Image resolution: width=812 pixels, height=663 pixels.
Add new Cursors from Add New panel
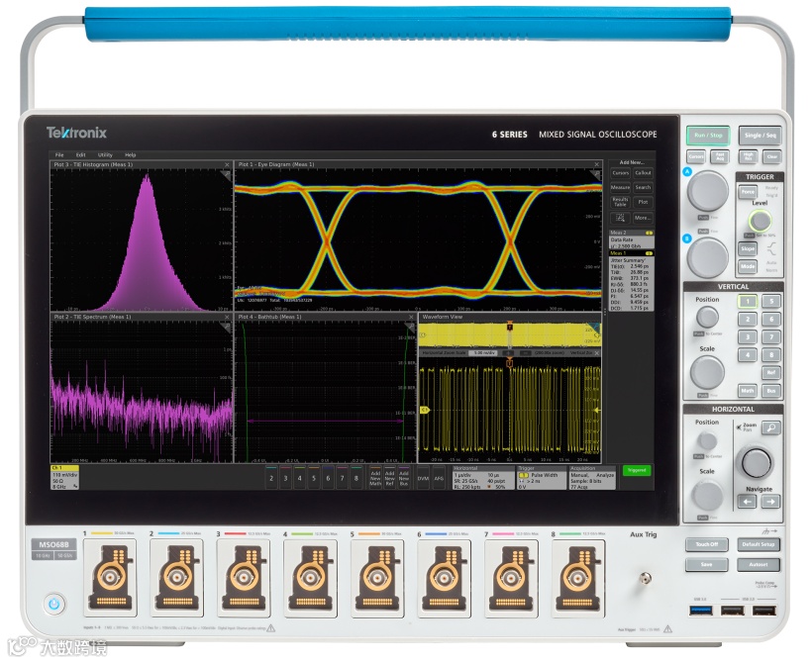621,173
